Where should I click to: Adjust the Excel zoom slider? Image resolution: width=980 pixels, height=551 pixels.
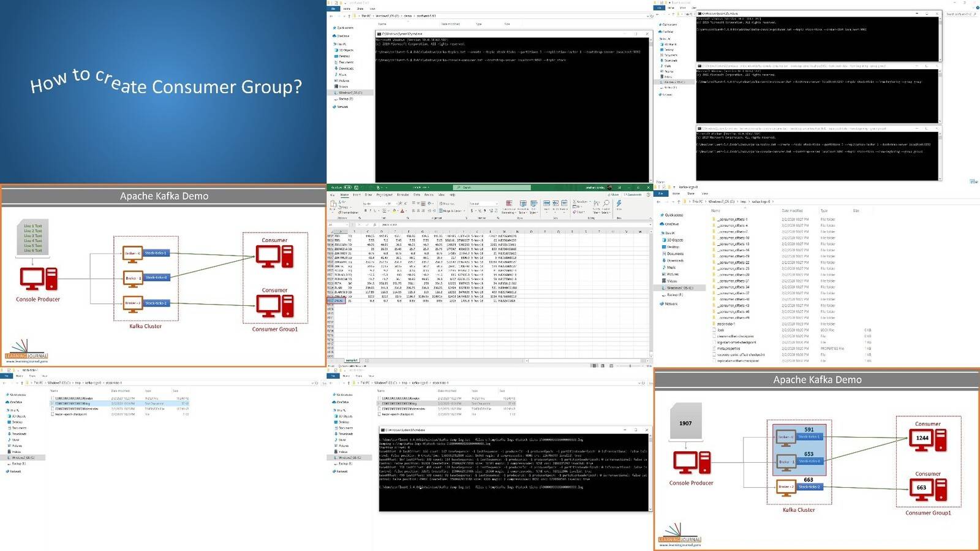[630, 366]
